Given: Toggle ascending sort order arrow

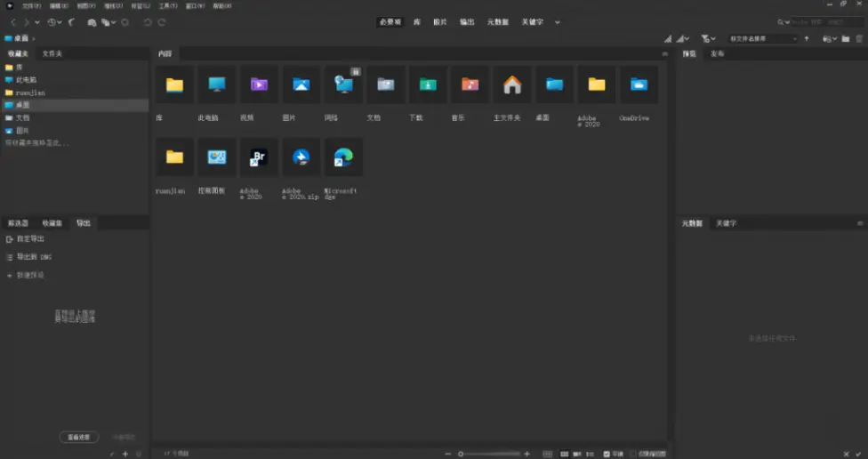Looking at the screenshot, I should click(x=807, y=39).
